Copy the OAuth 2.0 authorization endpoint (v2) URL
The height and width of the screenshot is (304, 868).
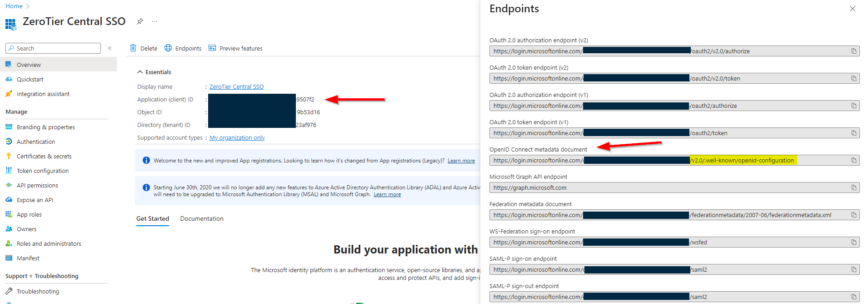(854, 51)
